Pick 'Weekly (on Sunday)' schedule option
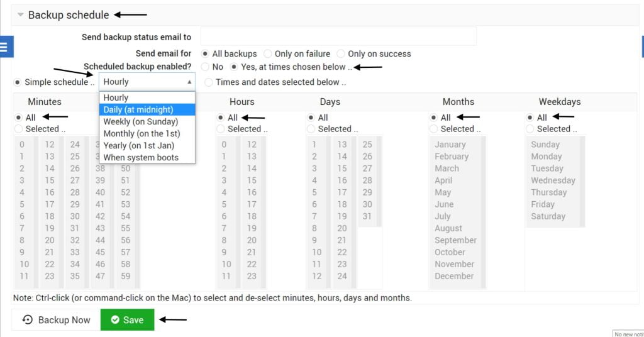Screen dimensions: 644x337 click(x=141, y=121)
